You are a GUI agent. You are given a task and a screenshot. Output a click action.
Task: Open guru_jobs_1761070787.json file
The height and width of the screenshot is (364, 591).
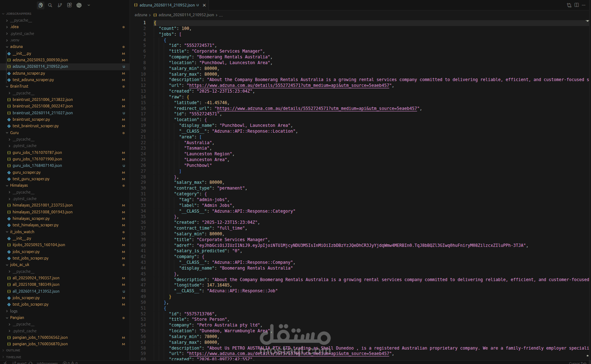coord(37,152)
